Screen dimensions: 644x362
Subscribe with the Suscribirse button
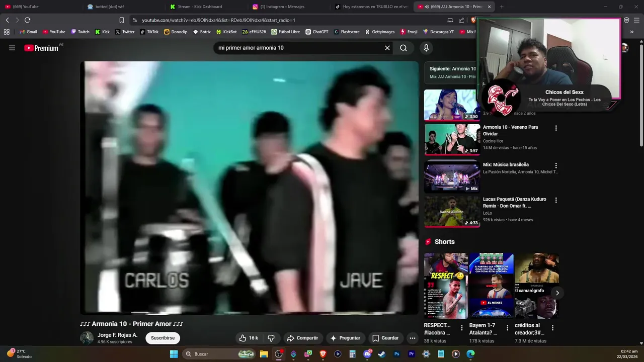pos(163,338)
